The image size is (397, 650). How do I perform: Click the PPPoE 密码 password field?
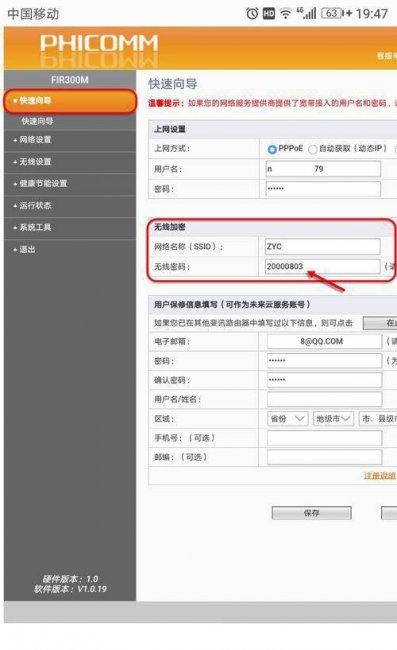pyautogui.click(x=323, y=189)
